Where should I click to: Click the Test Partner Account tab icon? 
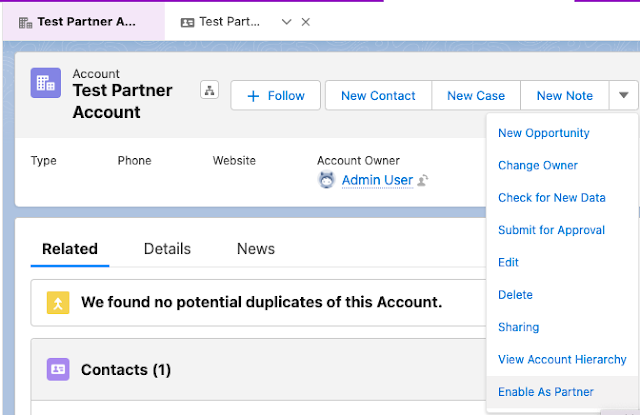(x=25, y=22)
